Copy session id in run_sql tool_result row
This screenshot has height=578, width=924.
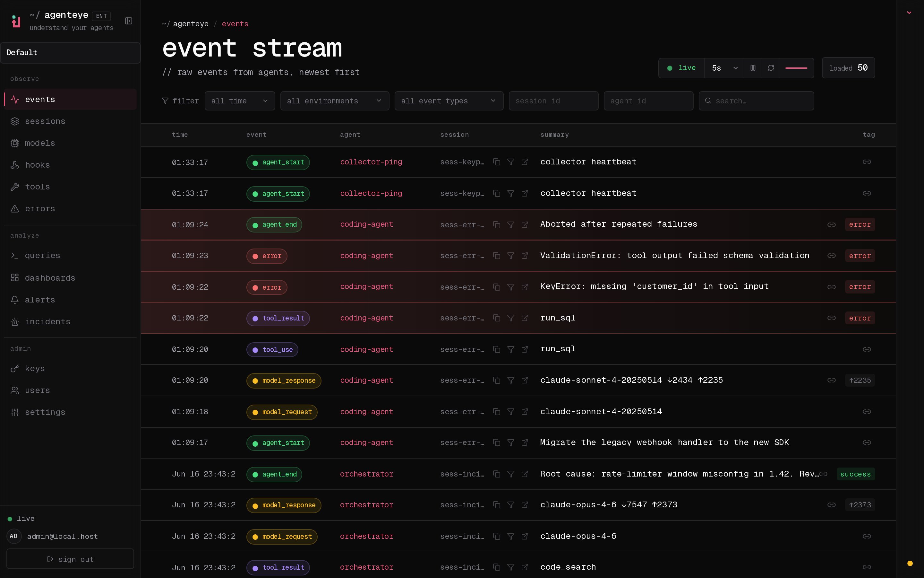click(x=496, y=318)
